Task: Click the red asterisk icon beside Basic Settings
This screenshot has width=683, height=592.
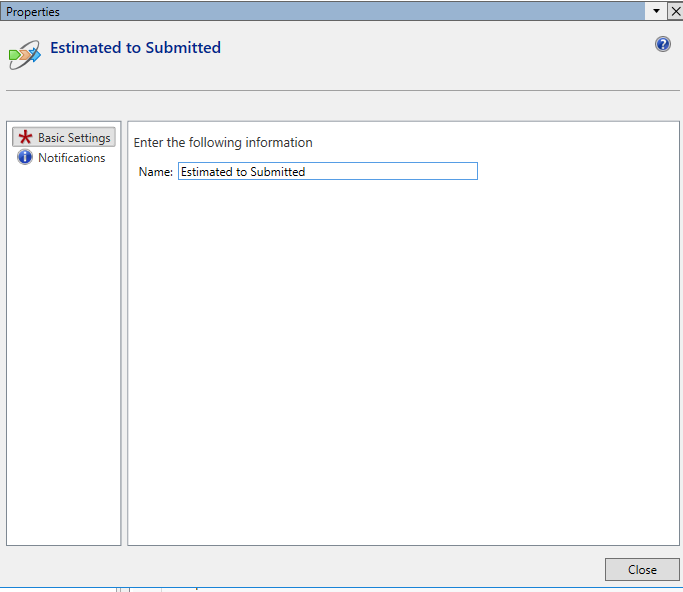Action: (25, 138)
